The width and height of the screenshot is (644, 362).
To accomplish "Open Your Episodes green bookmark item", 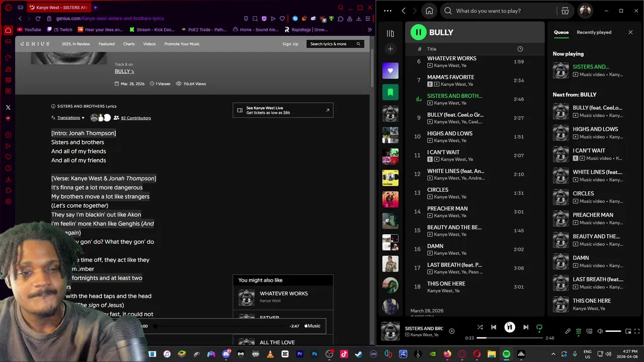I will (x=390, y=93).
